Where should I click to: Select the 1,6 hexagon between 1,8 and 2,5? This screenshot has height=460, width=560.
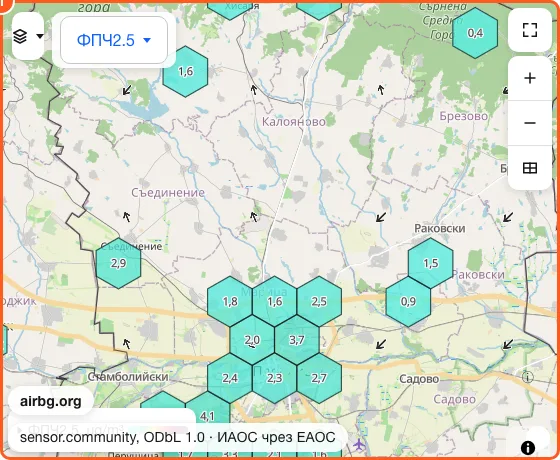[x=274, y=302]
